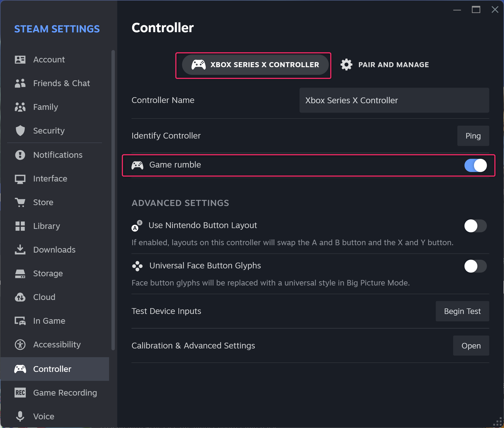Click the Cloud sync icon
504x428 pixels.
20,297
